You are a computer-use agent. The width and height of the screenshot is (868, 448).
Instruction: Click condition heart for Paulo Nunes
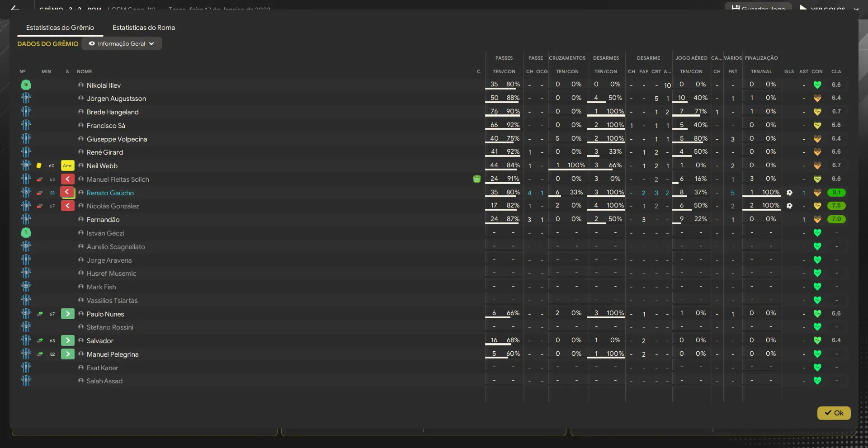click(x=817, y=313)
